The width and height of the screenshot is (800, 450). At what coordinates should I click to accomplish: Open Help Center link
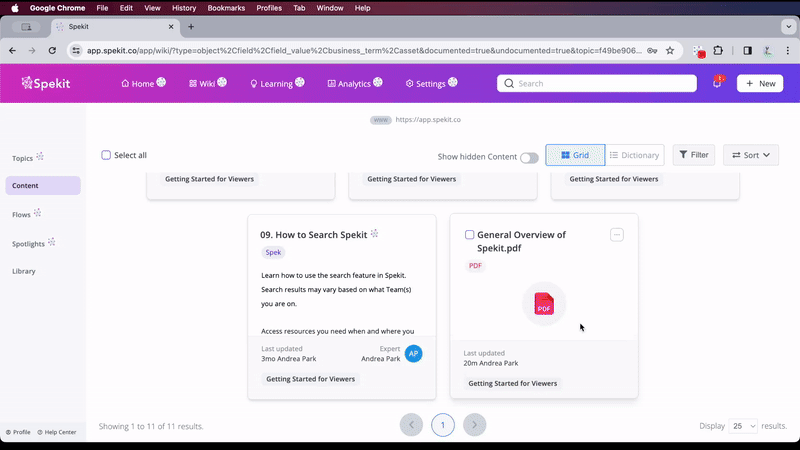pos(57,432)
